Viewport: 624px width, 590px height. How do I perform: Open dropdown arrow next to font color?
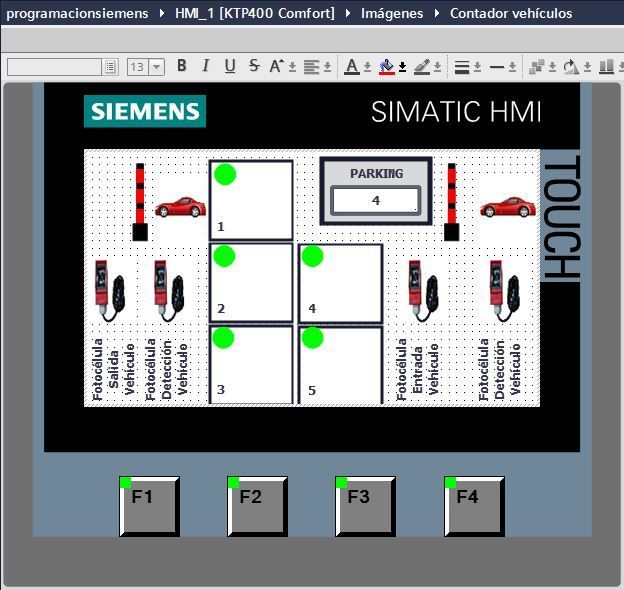[x=367, y=67]
